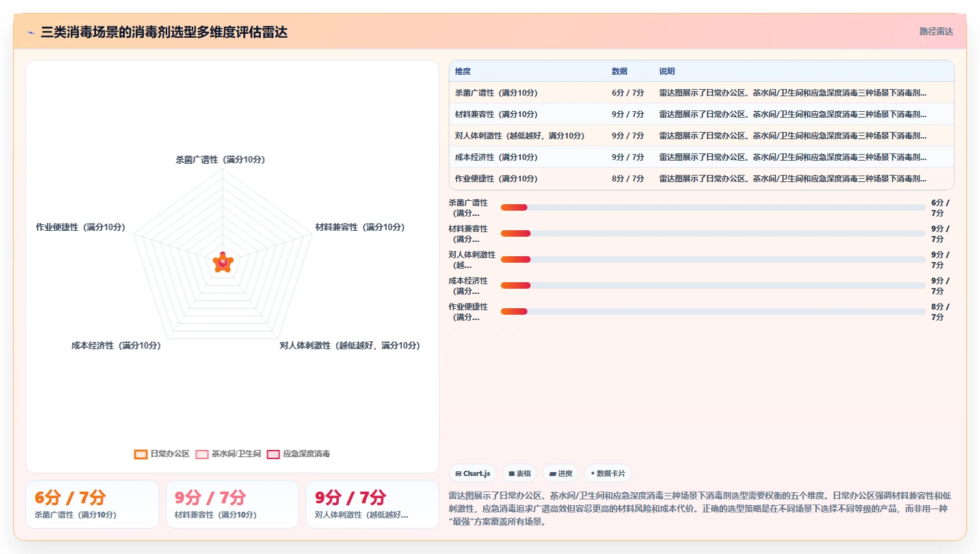Image resolution: width=980 pixels, height=554 pixels.
Task: Select the 材料兼容性 table row name
Action: point(496,114)
